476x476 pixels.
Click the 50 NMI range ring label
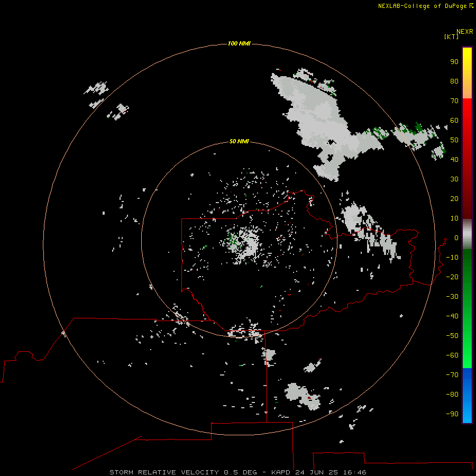tap(239, 141)
